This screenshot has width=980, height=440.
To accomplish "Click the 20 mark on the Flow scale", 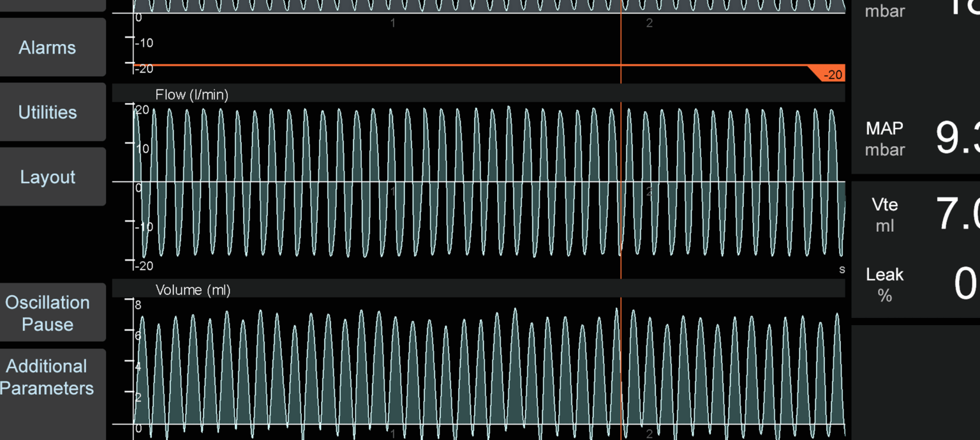I will (143, 110).
